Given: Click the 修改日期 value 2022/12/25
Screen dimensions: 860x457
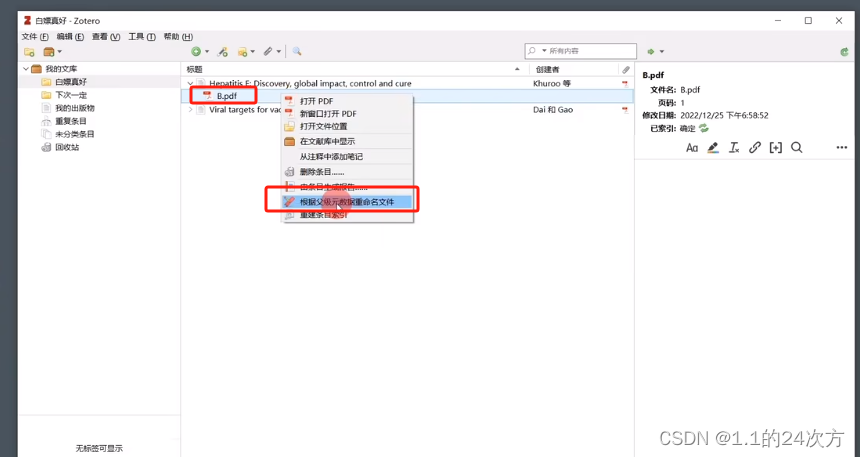Looking at the screenshot, I should [x=724, y=115].
